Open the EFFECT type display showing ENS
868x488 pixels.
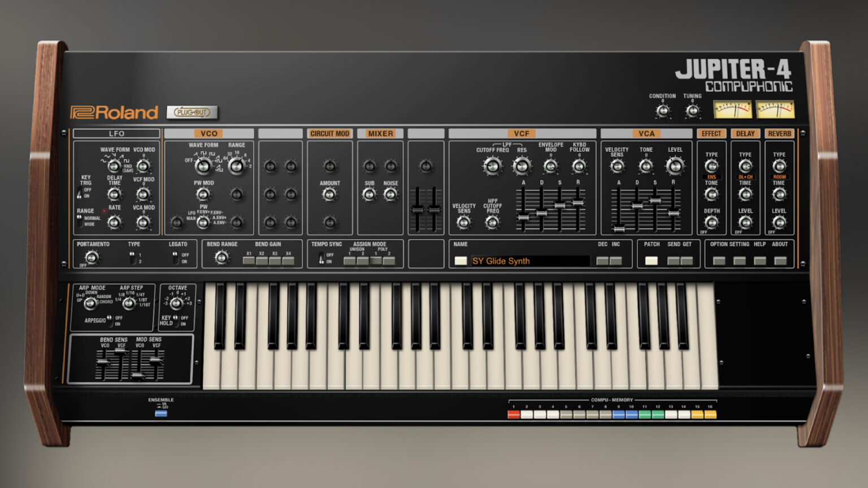(711, 177)
